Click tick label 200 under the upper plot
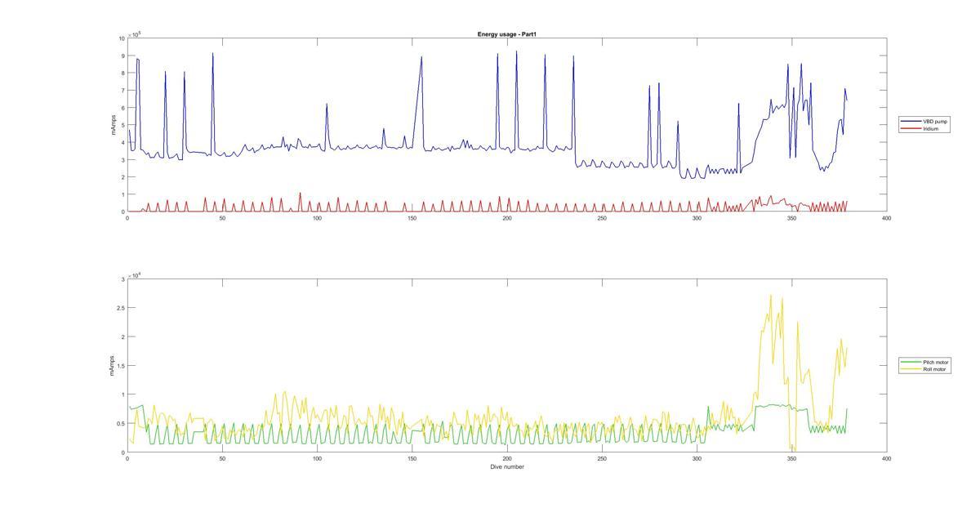This screenshot has width=980, height=508. [507, 218]
